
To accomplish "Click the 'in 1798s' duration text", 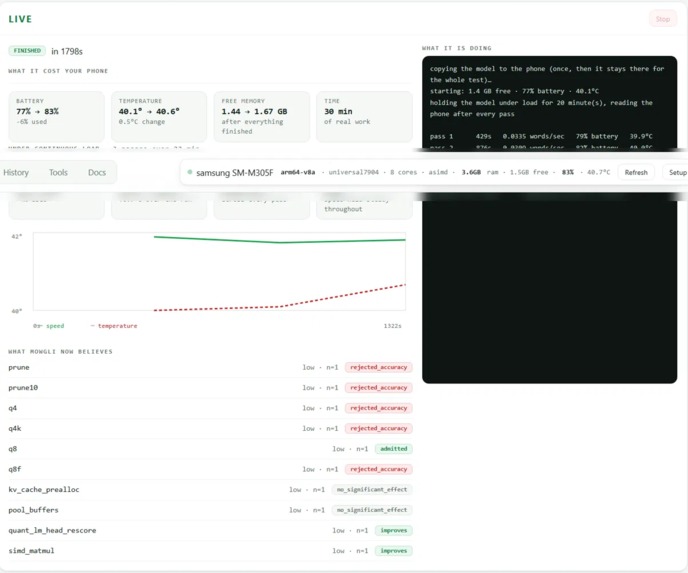I will tap(67, 51).
